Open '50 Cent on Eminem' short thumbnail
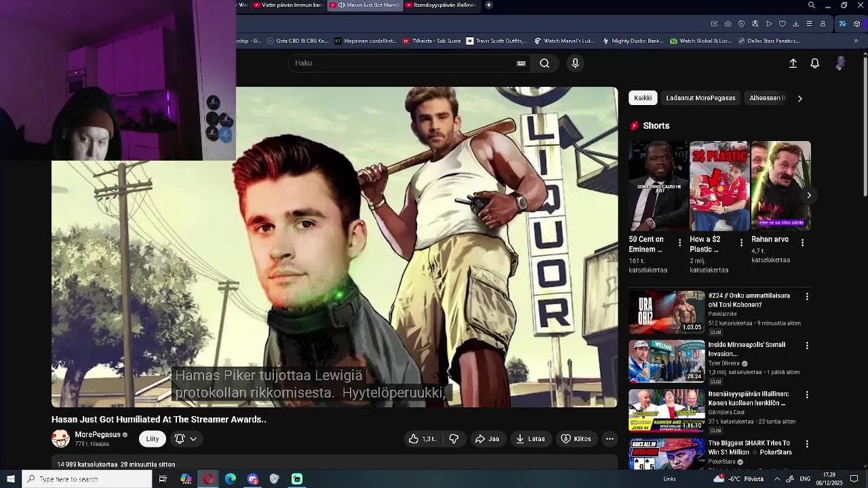The image size is (868, 488). point(658,186)
